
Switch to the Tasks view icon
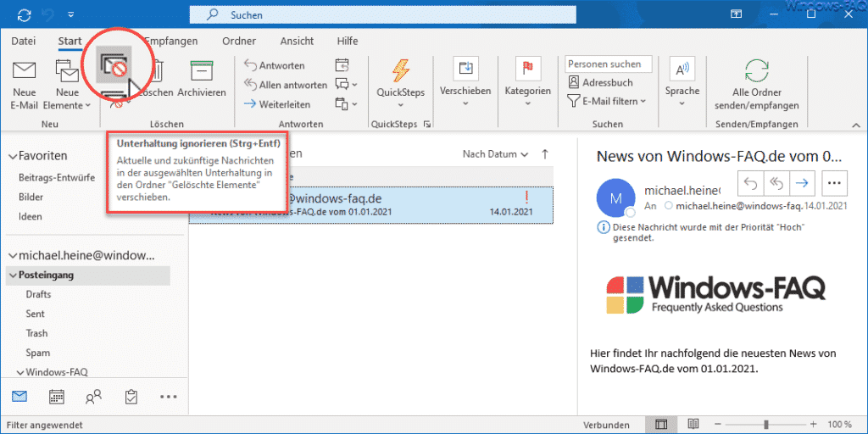[x=131, y=397]
